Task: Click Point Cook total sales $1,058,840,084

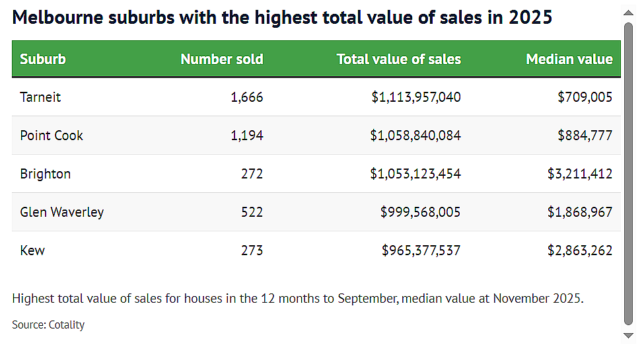Action: pyautogui.click(x=415, y=135)
